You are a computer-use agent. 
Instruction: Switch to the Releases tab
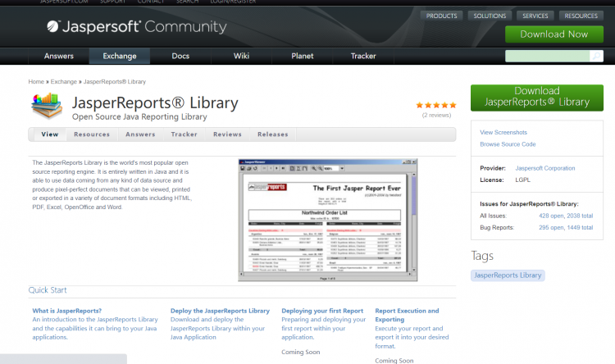(272, 134)
